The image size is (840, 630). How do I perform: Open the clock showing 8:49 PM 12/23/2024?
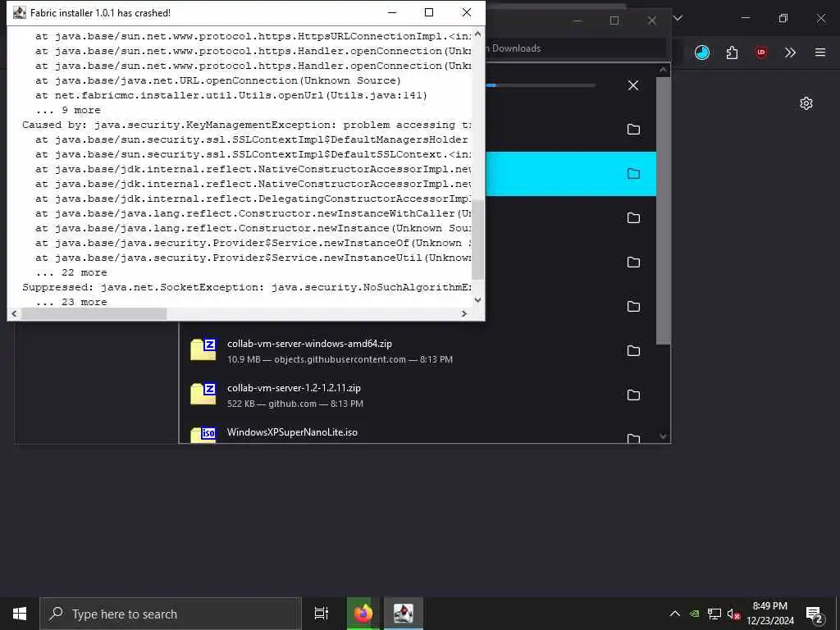(x=769, y=614)
